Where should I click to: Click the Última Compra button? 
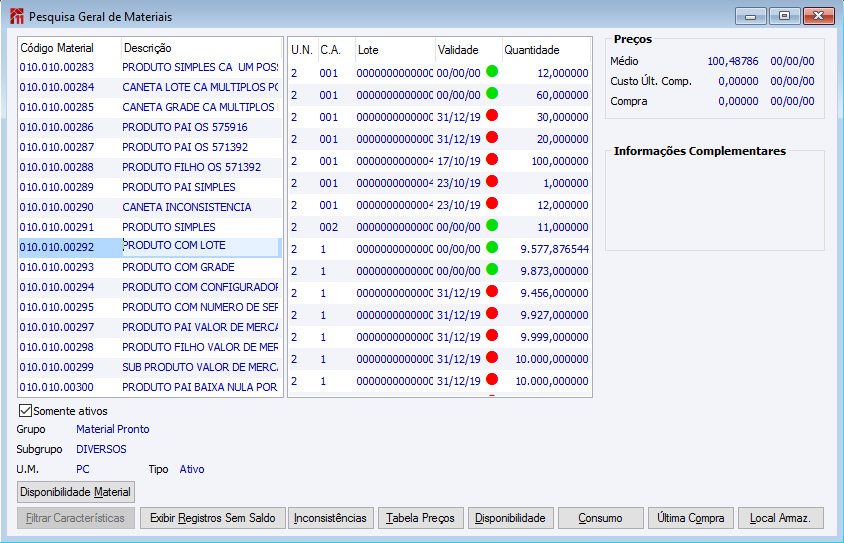[x=691, y=518]
